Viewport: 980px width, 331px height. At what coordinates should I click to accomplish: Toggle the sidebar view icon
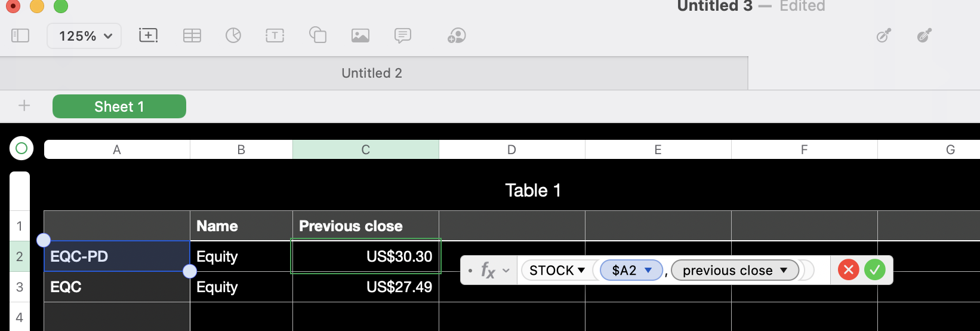20,36
